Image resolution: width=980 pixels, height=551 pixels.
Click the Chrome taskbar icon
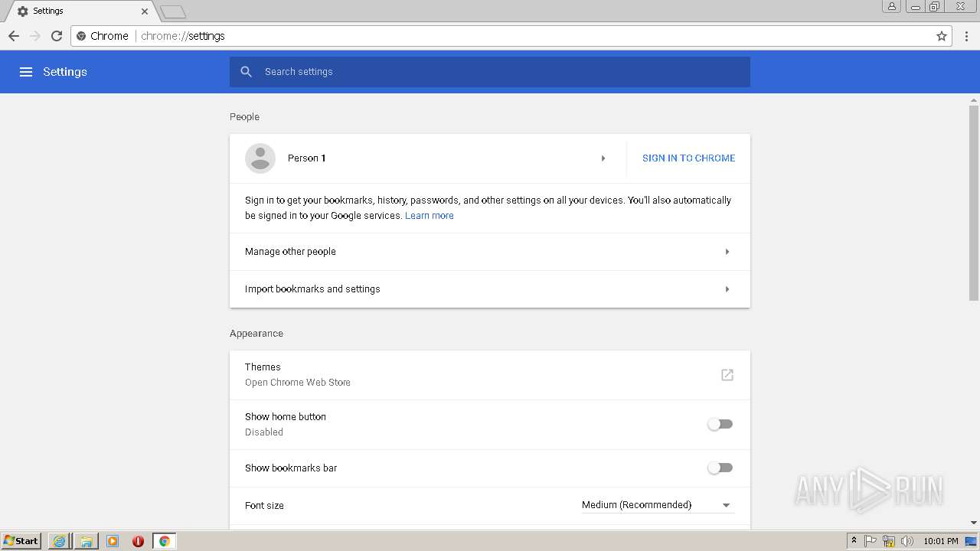click(165, 541)
